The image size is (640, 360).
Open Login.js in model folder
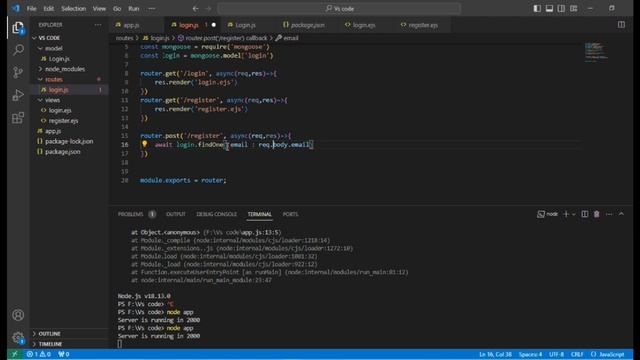click(59, 59)
